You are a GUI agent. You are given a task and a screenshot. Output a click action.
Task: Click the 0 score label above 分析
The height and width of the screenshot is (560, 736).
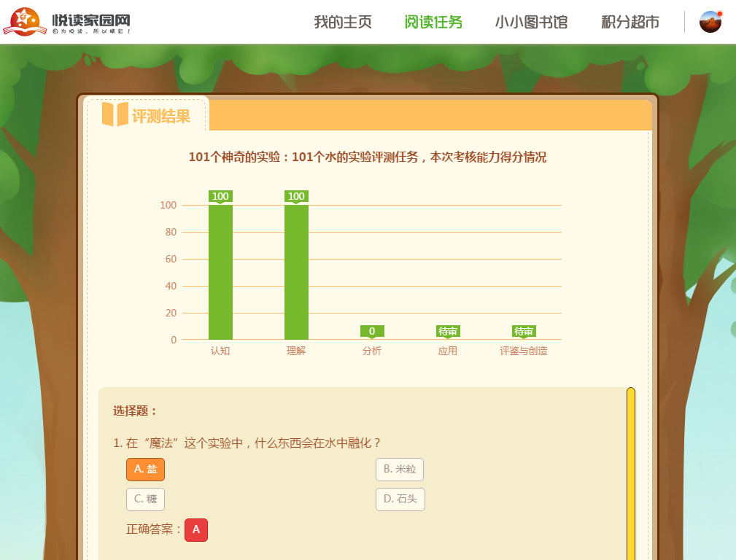(x=372, y=331)
